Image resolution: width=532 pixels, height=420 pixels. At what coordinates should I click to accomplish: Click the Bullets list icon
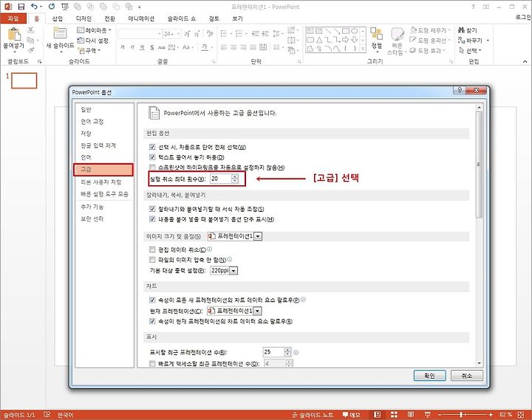pos(224,33)
